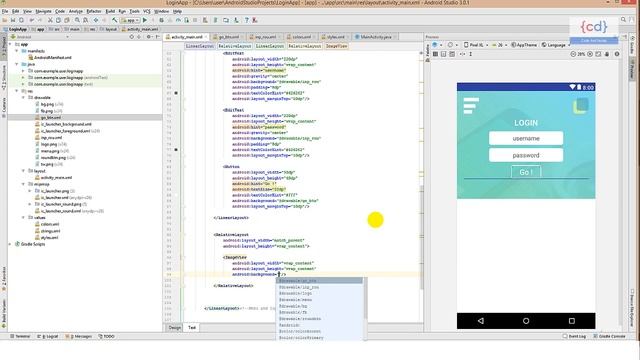The image size is (640, 360).
Task: Click the scroll from source target icon
Action: point(131,37)
